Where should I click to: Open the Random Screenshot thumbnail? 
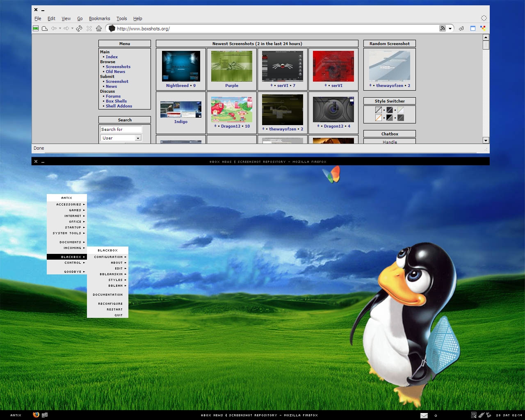(x=390, y=66)
